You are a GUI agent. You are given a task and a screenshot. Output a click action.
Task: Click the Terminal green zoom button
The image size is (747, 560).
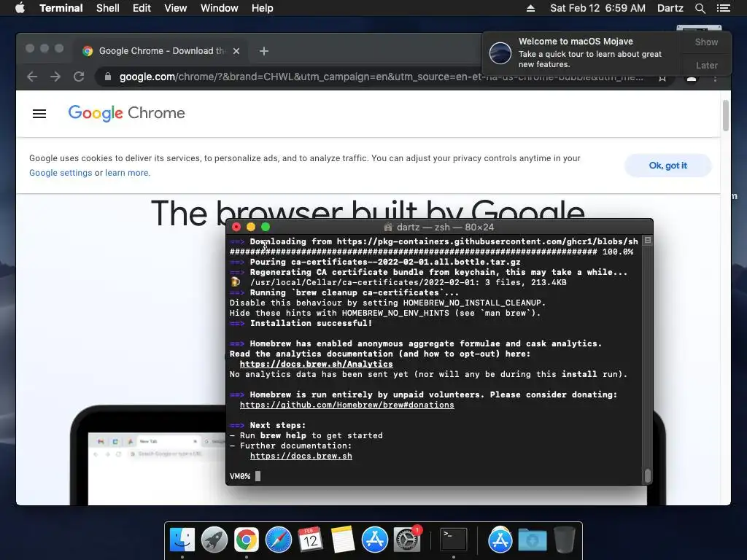(x=266, y=227)
